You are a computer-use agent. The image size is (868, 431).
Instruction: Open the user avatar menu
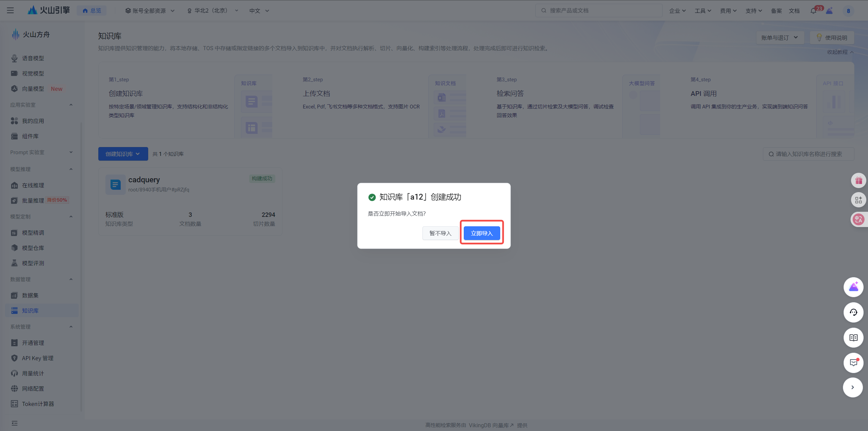848,11
